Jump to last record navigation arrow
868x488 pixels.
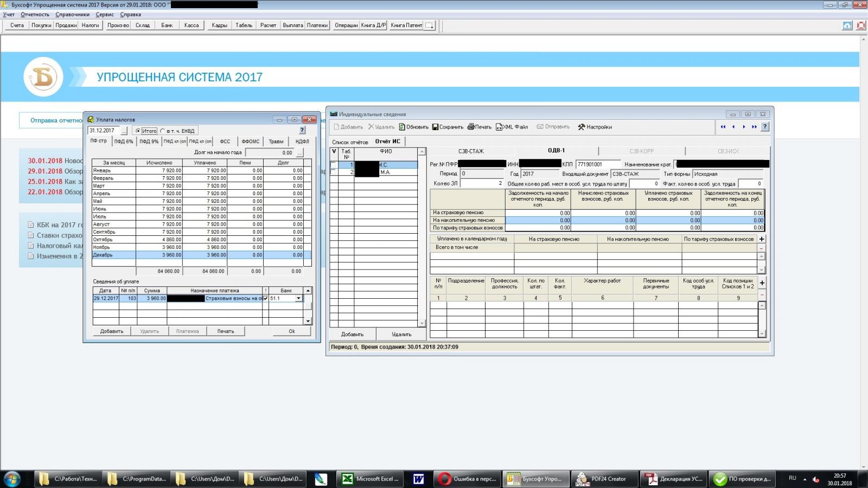coord(754,127)
